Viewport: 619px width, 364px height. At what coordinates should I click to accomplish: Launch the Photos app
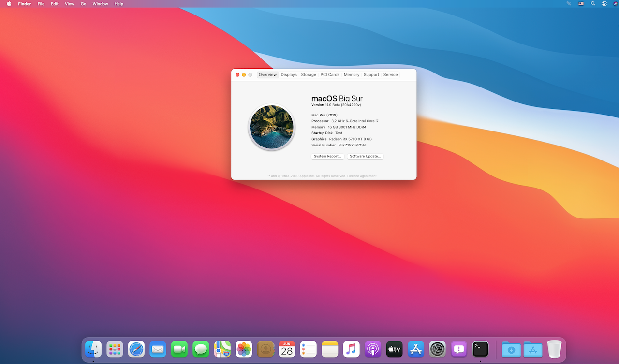pyautogui.click(x=244, y=349)
